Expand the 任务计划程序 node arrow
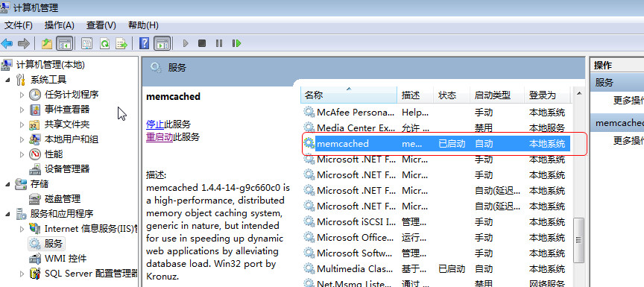The height and width of the screenshot is (287, 644). coord(22,95)
